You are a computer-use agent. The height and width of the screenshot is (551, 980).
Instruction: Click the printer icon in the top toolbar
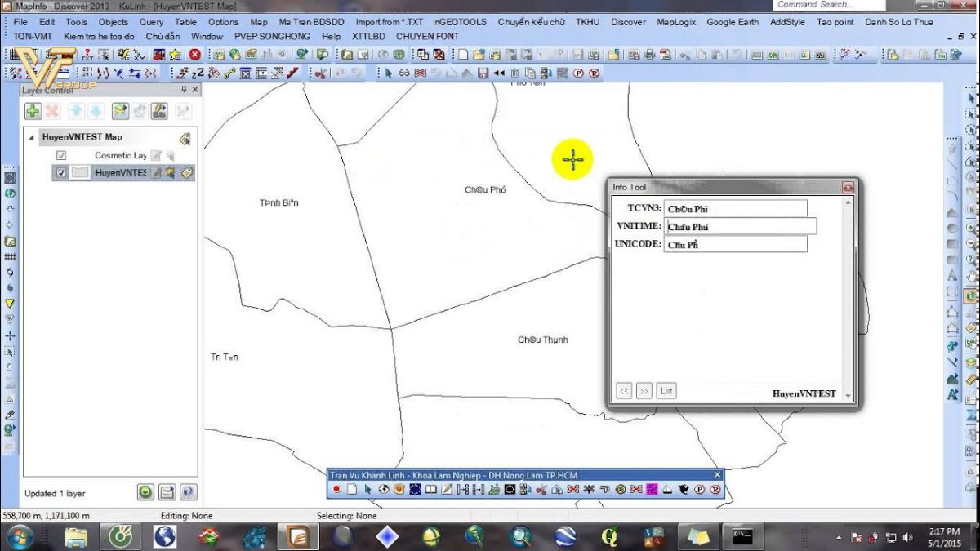pos(649,55)
